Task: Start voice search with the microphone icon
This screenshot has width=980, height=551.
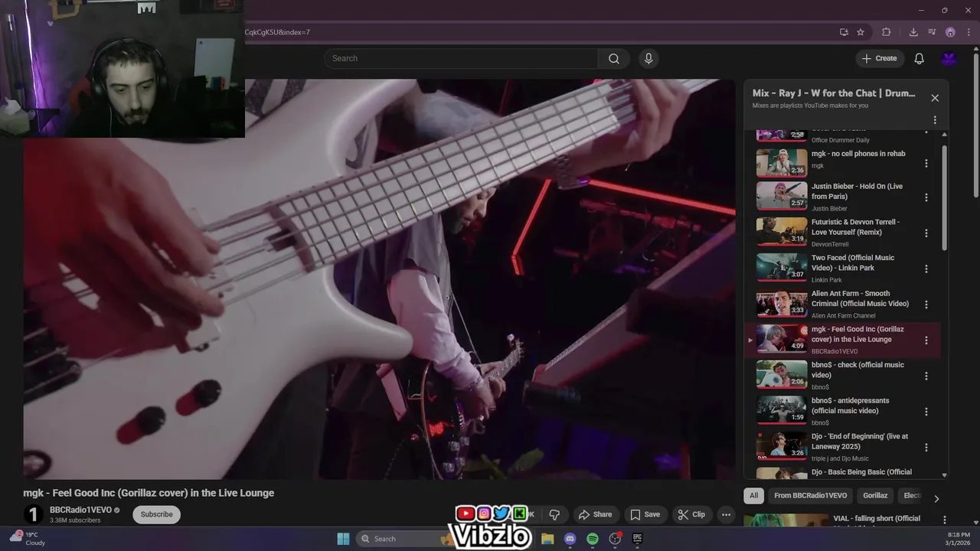Action: click(x=648, y=58)
